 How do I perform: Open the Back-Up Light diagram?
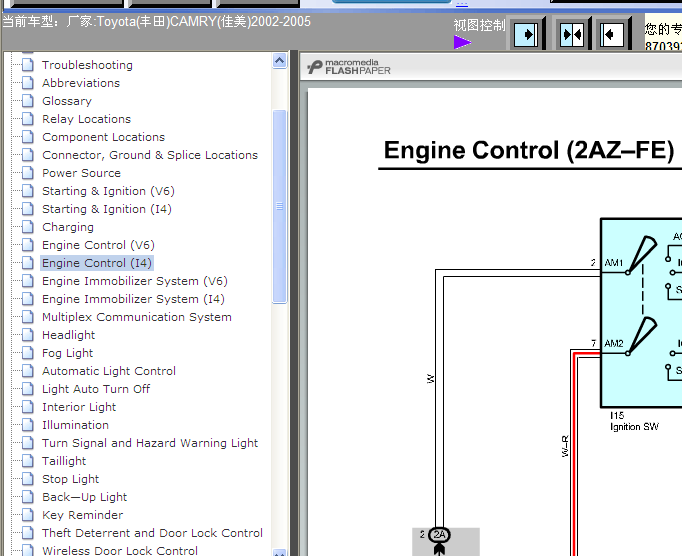coord(85,497)
